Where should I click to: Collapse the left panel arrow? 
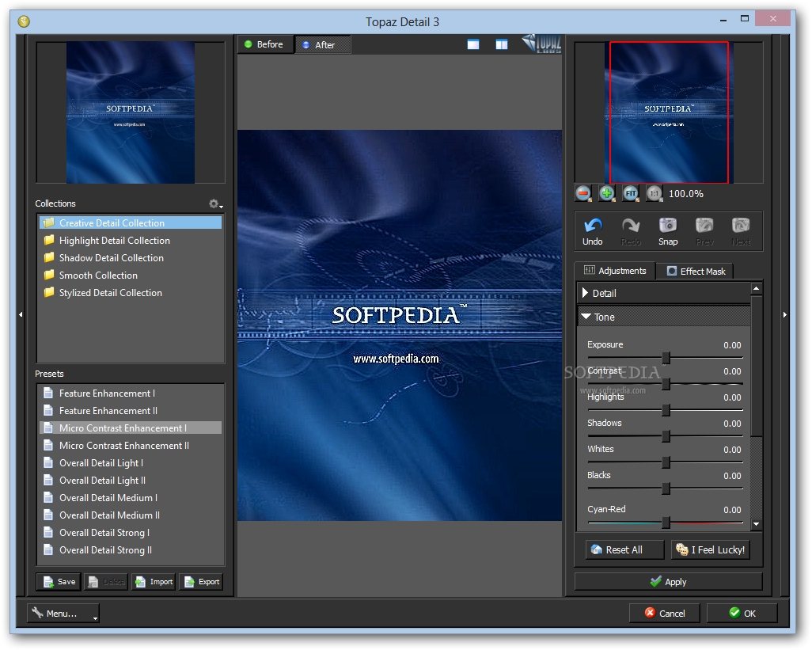coord(21,314)
